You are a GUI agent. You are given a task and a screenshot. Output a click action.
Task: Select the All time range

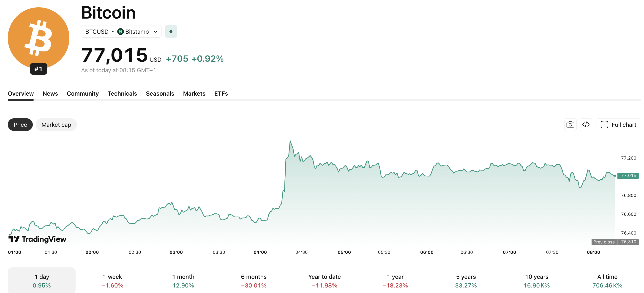click(608, 281)
